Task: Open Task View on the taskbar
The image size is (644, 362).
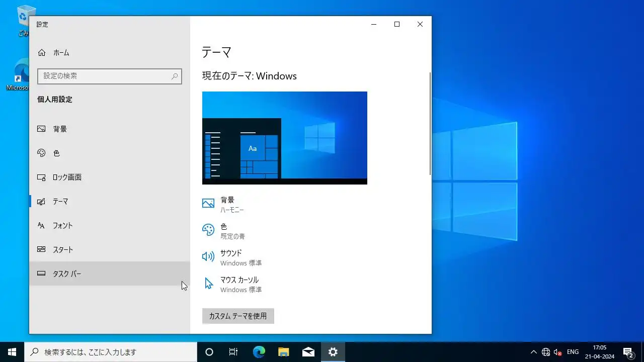Action: 233,352
